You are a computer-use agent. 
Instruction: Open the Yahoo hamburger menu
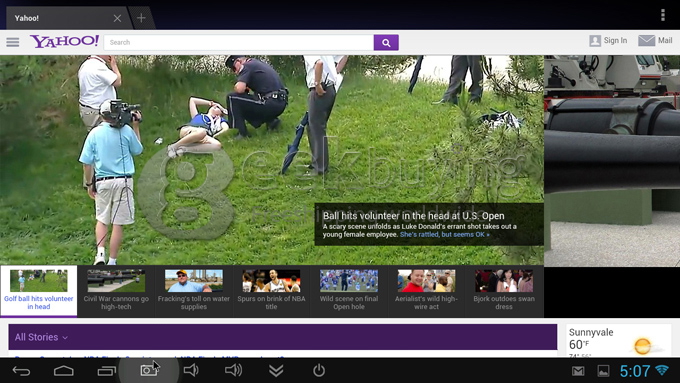(13, 42)
